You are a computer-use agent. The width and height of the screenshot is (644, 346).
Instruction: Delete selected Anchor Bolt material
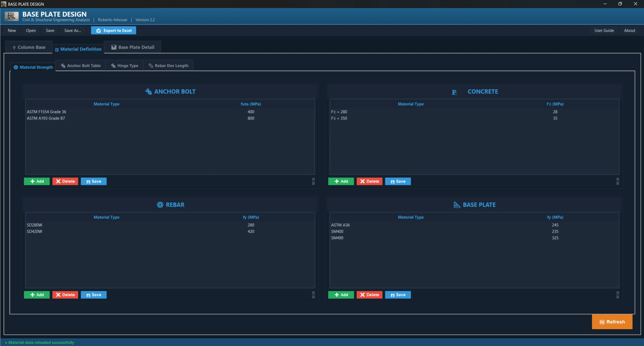pyautogui.click(x=65, y=181)
